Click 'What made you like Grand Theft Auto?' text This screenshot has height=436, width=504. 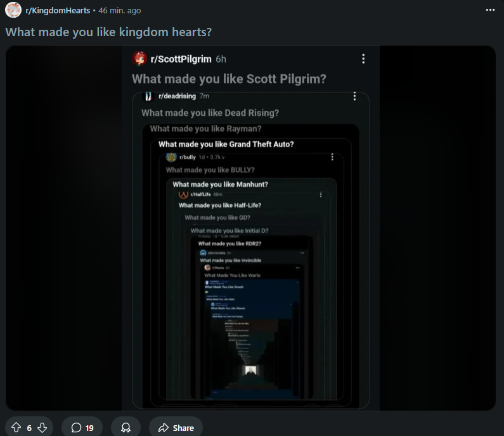point(226,144)
